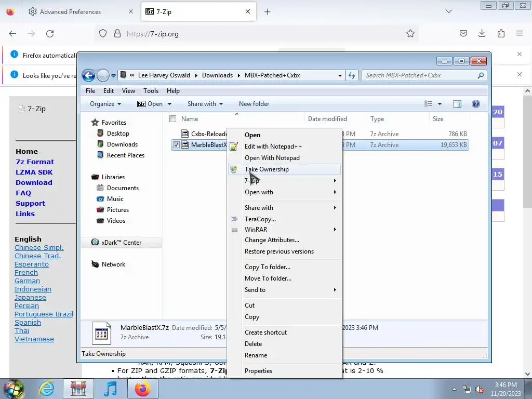This screenshot has height=399, width=532.
Task: Open the FAQ link on 7-Zip site
Action: [23, 193]
